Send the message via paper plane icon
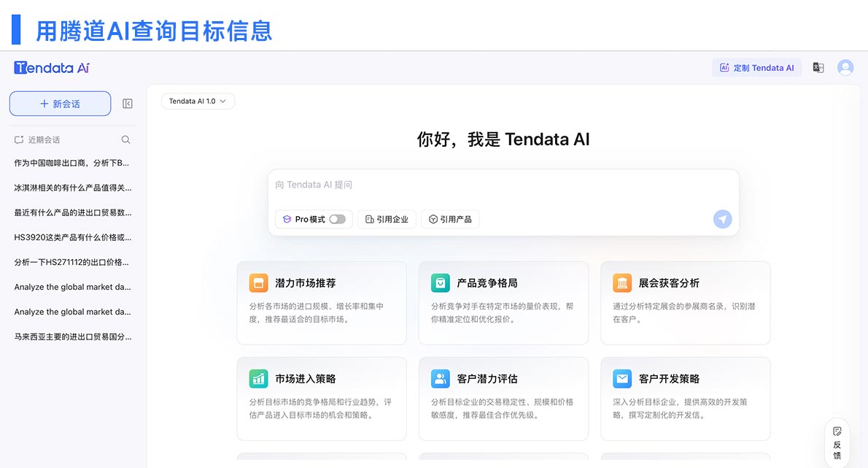This screenshot has width=868, height=468. tap(722, 219)
